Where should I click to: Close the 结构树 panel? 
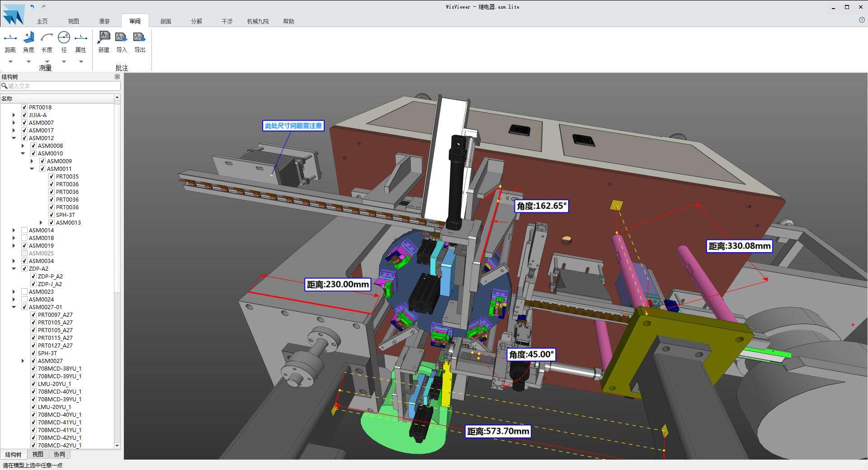point(117,77)
